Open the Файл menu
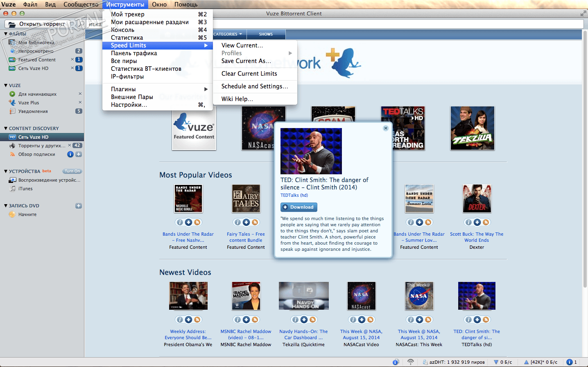The height and width of the screenshot is (367, 588). [30, 5]
